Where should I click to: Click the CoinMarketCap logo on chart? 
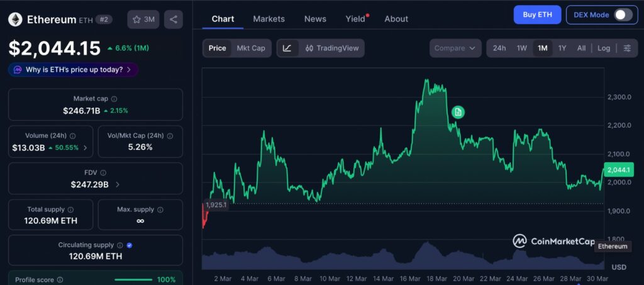point(553,242)
